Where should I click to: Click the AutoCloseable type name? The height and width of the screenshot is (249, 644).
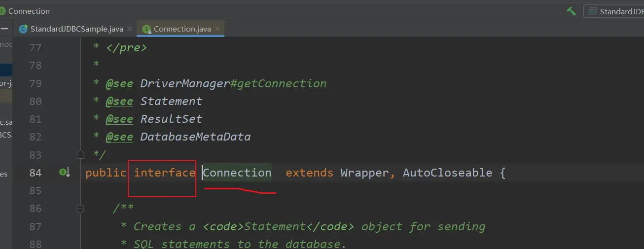447,173
